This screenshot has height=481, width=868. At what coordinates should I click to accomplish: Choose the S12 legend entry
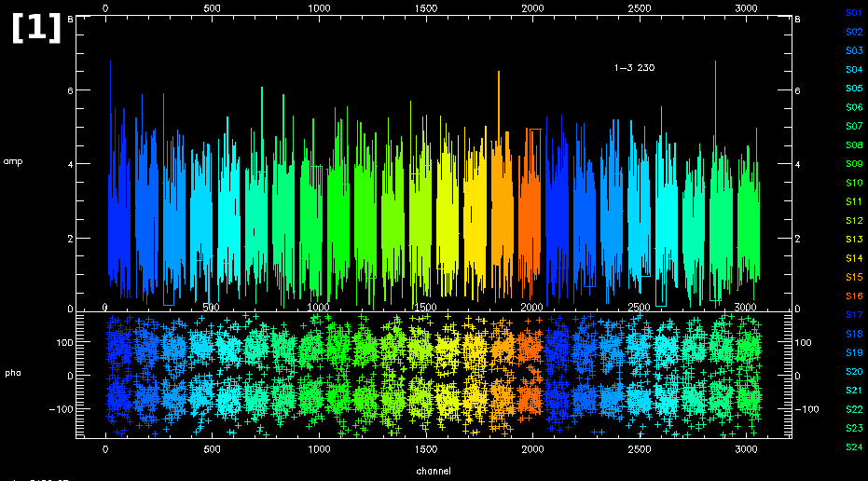coord(853,221)
